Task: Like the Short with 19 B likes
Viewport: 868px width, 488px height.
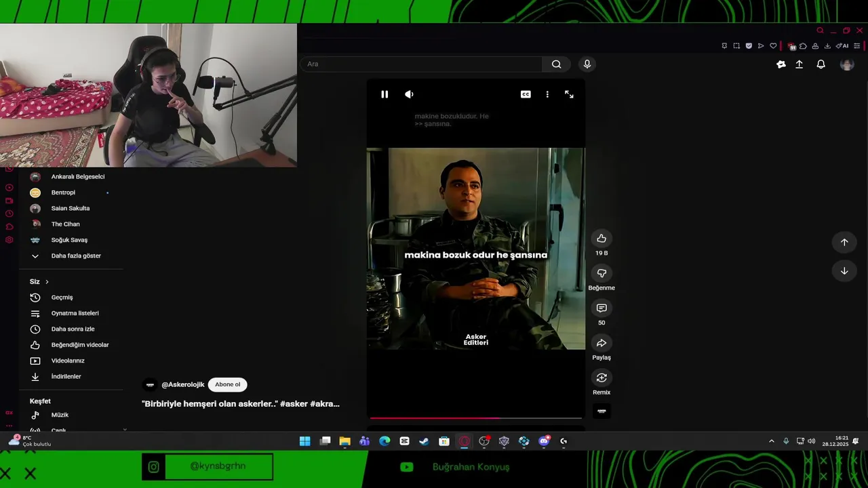Action: pos(601,239)
